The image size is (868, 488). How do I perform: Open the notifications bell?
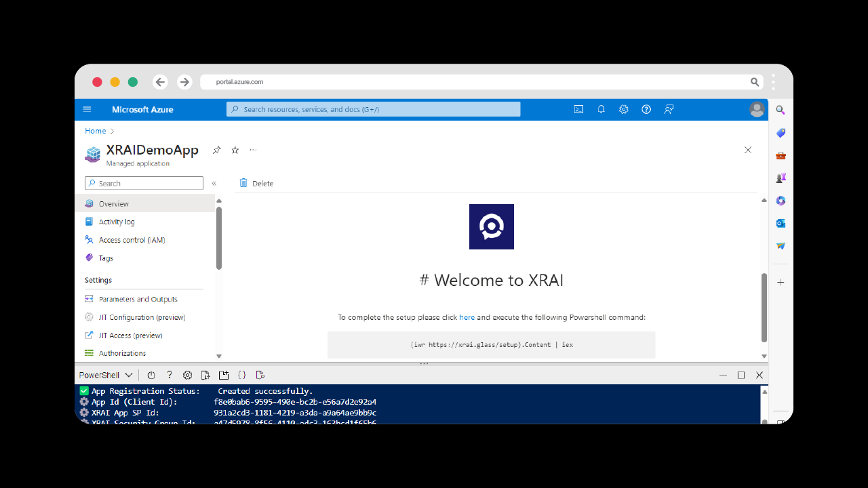coord(601,109)
